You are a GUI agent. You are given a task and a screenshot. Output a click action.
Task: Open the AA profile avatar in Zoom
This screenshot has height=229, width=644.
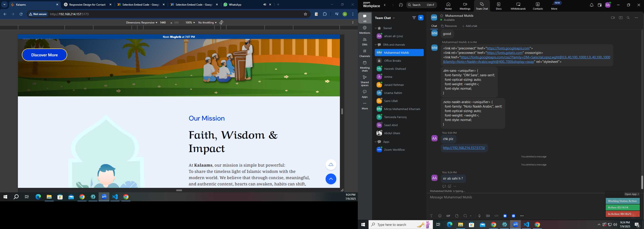pos(608,5)
